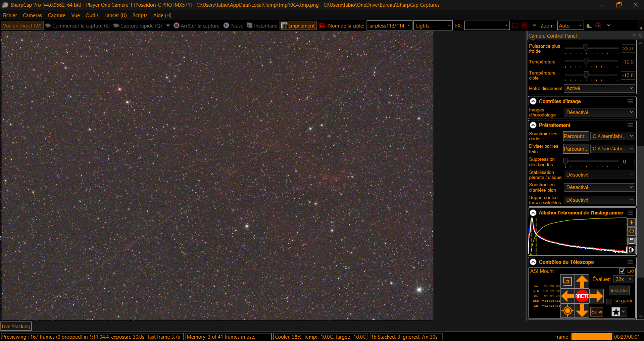Open the FX dropdown
This screenshot has width=644, height=341.
(x=487, y=26)
